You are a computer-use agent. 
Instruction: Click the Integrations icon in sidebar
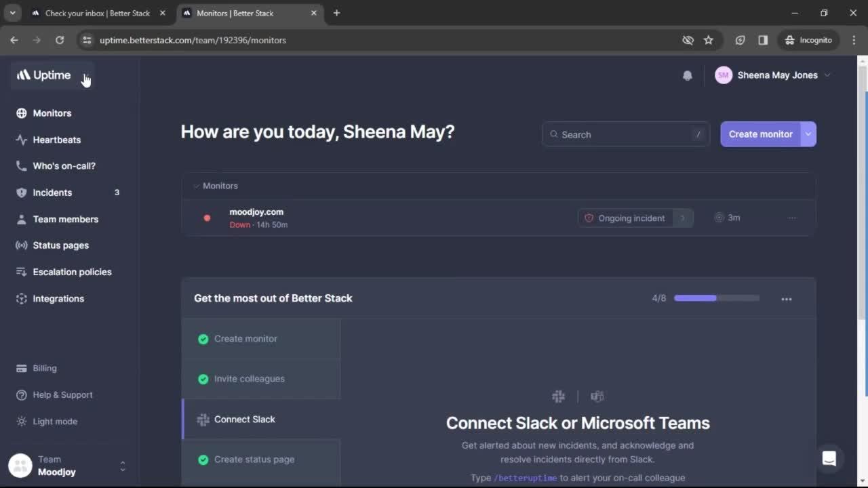click(22, 298)
